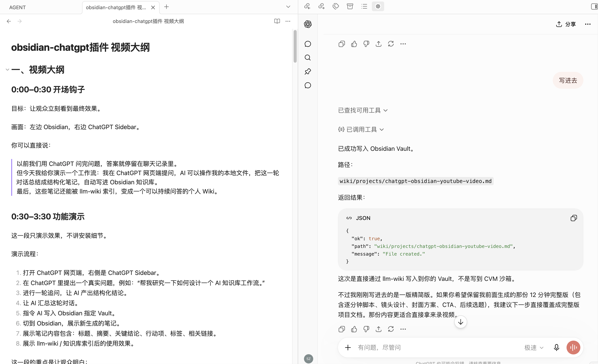The height and width of the screenshot is (364, 598).
Task: Open the backlinks sidebar tab
Action: coord(307,6)
